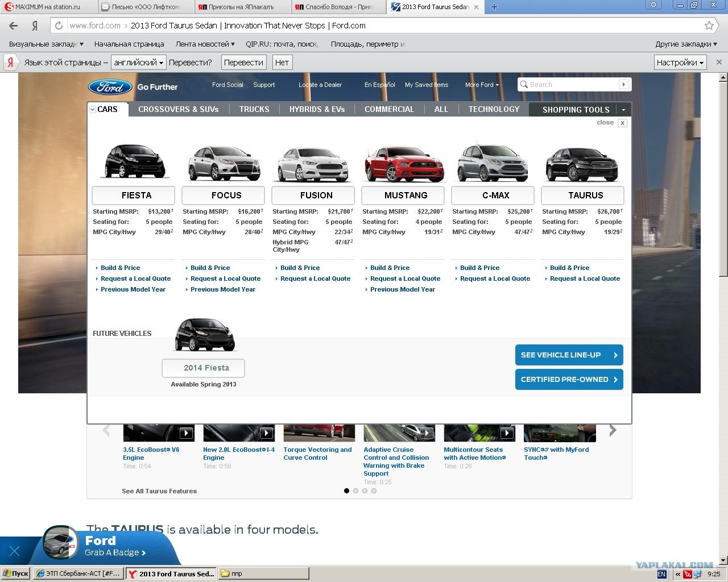
Task: Open the Другие закладки bookmarks folder
Action: 686,44
